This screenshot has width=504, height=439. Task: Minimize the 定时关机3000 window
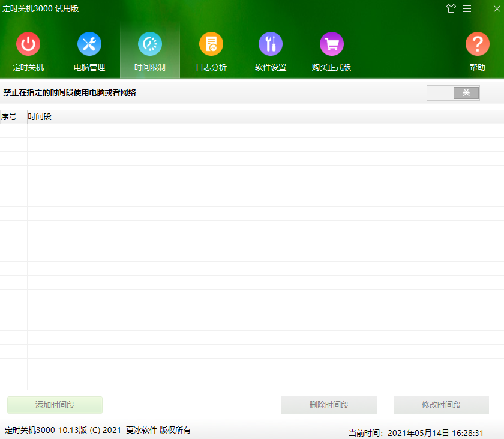(x=481, y=8)
